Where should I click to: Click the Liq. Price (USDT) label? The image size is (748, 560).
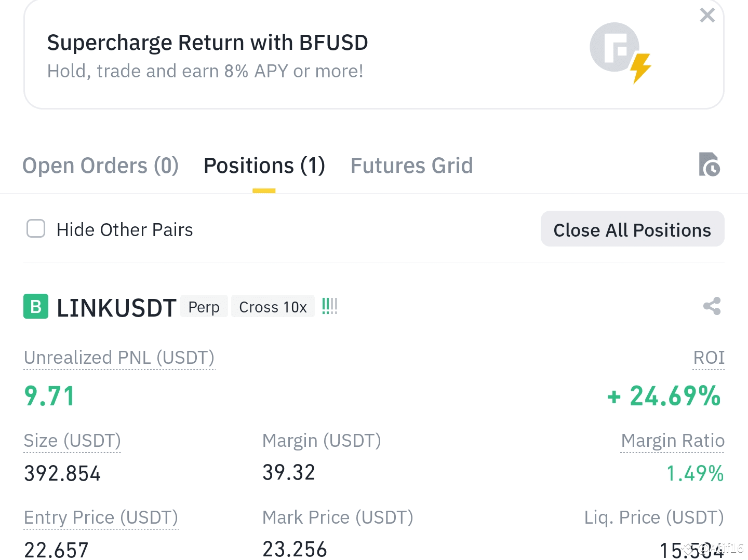click(x=654, y=517)
